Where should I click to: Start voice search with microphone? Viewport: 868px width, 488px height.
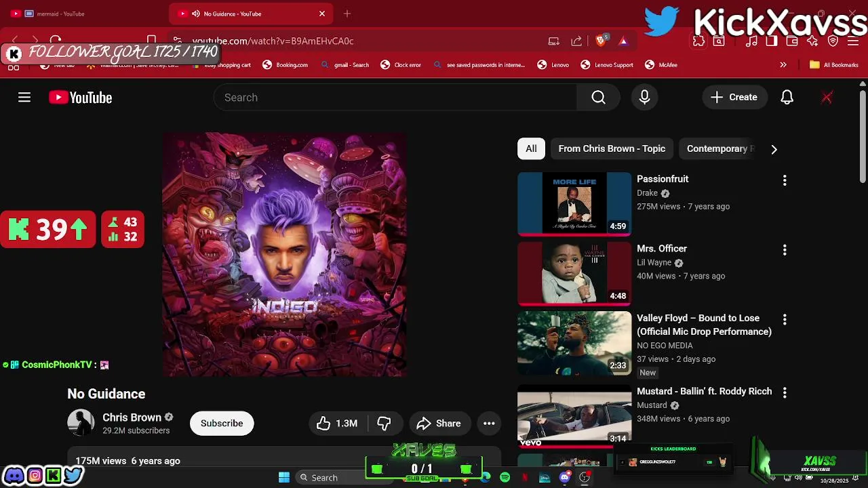(x=644, y=98)
